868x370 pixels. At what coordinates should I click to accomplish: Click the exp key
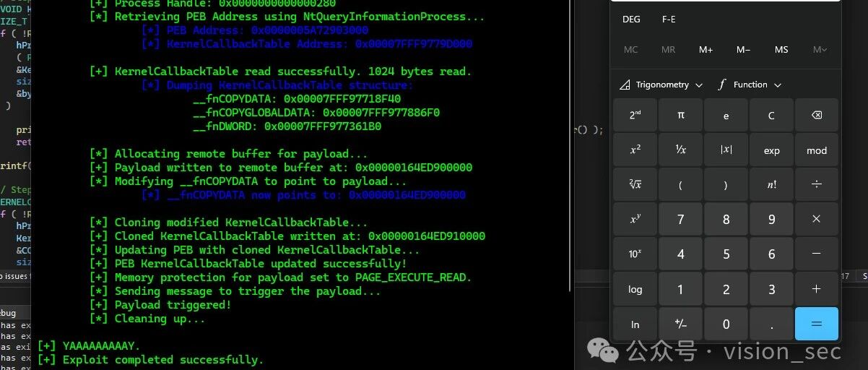(771, 150)
